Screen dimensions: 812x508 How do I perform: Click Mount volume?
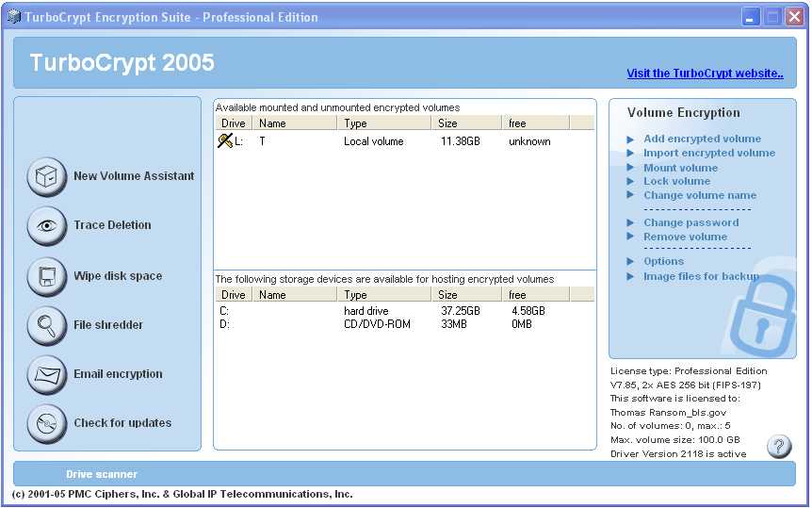coord(680,168)
